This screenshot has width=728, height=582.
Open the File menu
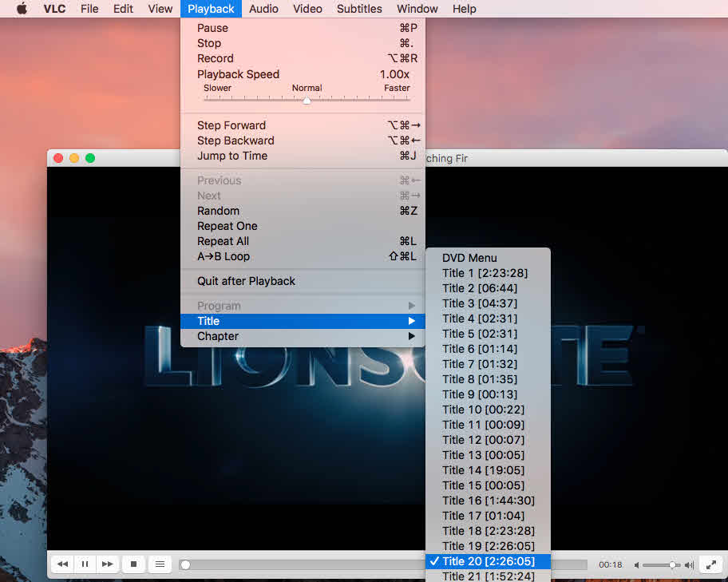coord(89,9)
